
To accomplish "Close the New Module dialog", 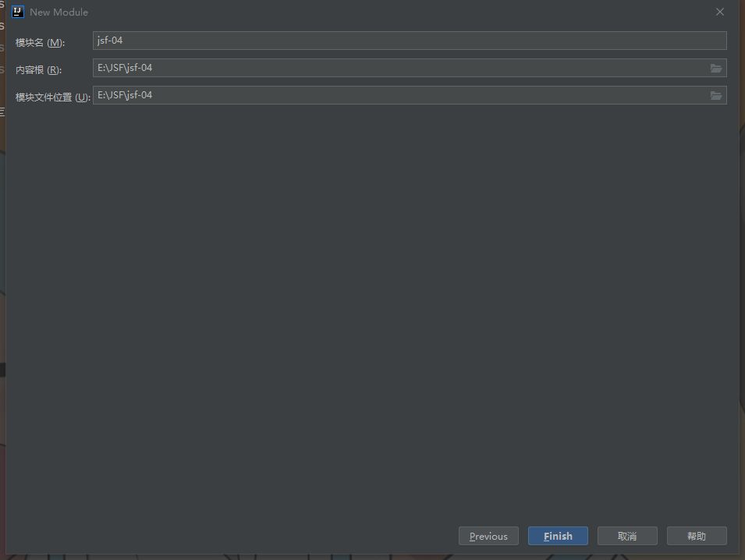I will (x=720, y=12).
